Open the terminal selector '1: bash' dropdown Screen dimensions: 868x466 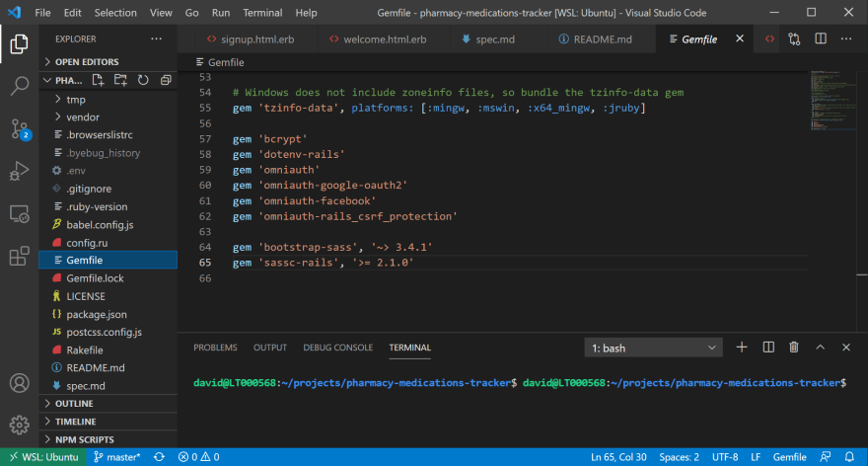[653, 348]
